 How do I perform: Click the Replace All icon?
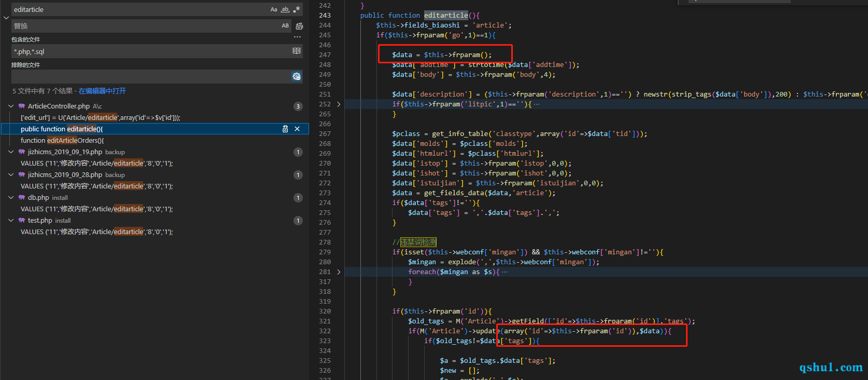[x=299, y=26]
